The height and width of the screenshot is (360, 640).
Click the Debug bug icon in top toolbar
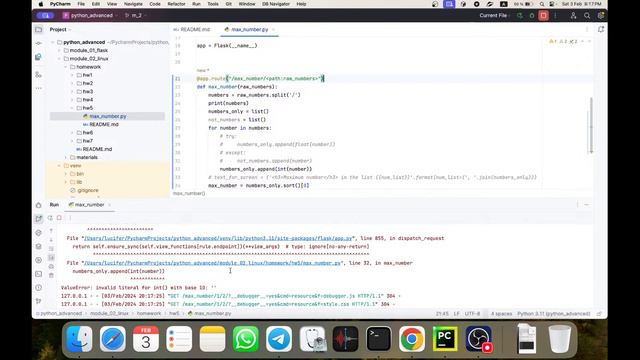click(x=531, y=16)
